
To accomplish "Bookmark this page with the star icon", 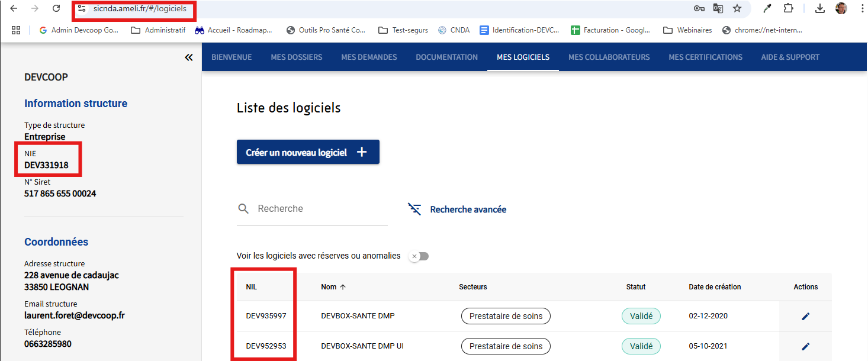I will 737,8.
